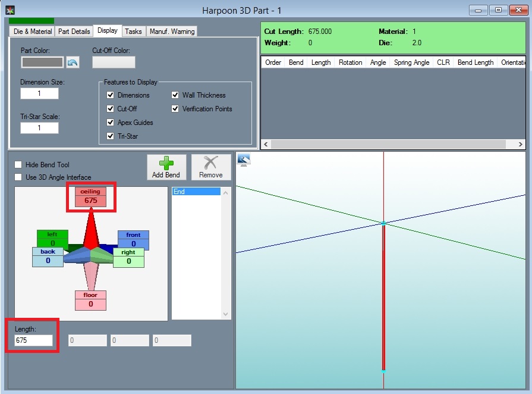Click the table's left scroll arrow
Viewport: 532px width, 394px height.
pyautogui.click(x=266, y=145)
